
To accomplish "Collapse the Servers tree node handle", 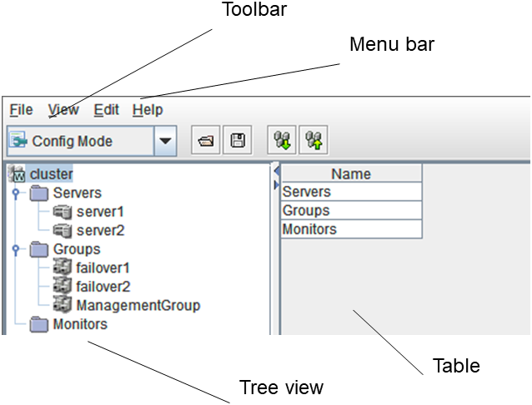I will [16, 193].
